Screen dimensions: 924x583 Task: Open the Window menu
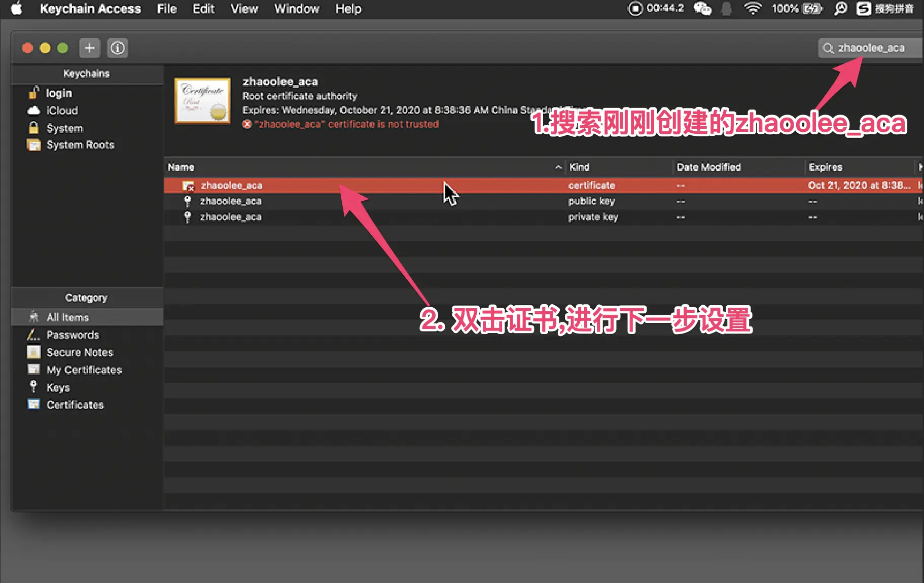pos(297,9)
